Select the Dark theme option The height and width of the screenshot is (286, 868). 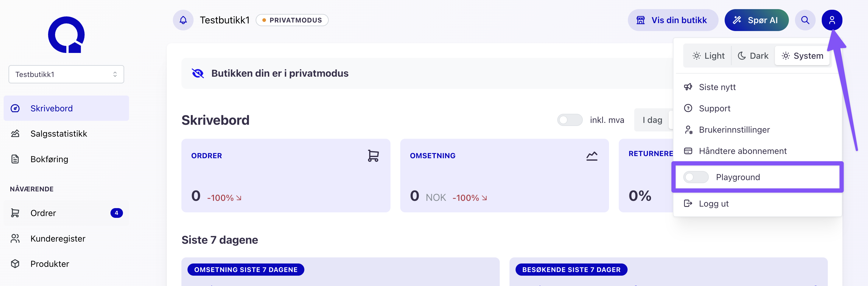(753, 56)
